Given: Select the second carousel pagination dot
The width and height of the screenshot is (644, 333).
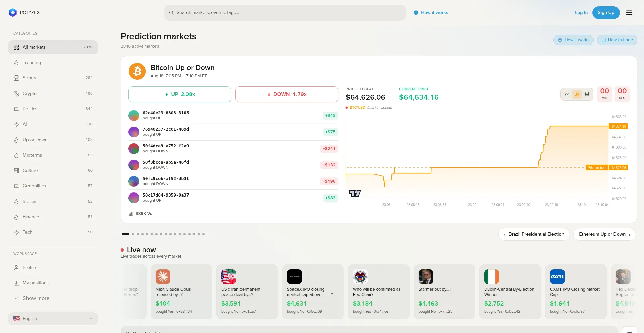Looking at the screenshot, I should (133, 234).
